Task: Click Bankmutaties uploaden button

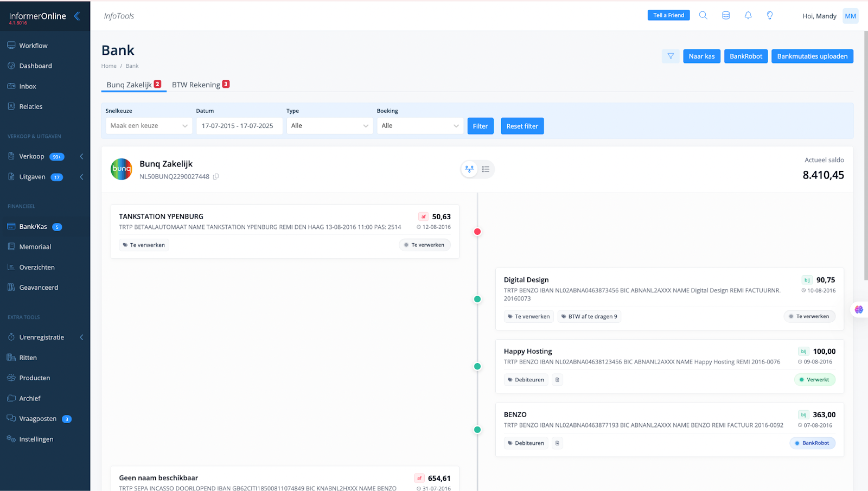Action: [x=812, y=56]
